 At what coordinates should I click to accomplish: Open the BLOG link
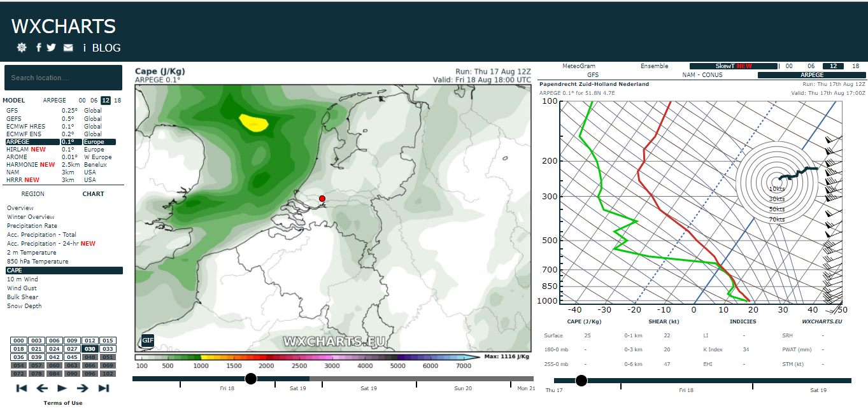click(106, 48)
